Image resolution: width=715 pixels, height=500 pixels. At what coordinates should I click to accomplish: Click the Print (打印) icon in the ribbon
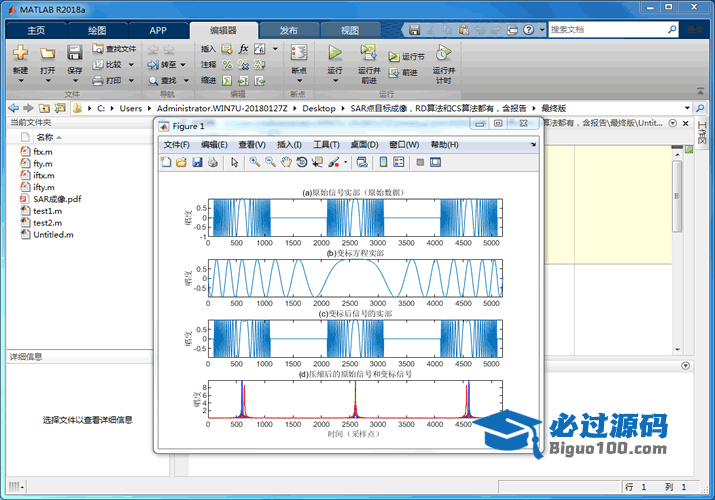[x=98, y=81]
